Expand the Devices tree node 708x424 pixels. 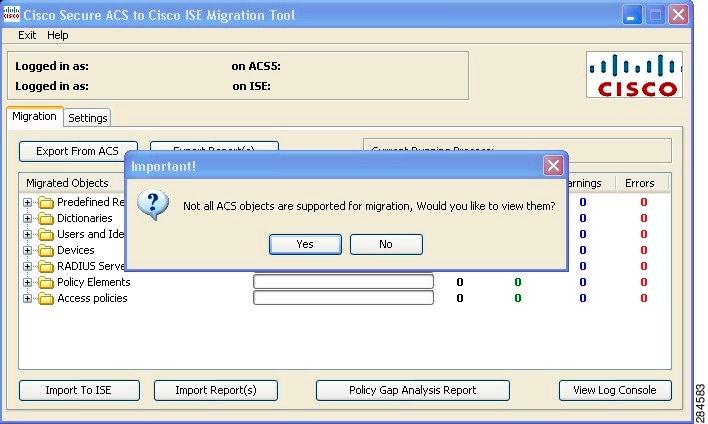pos(28,251)
